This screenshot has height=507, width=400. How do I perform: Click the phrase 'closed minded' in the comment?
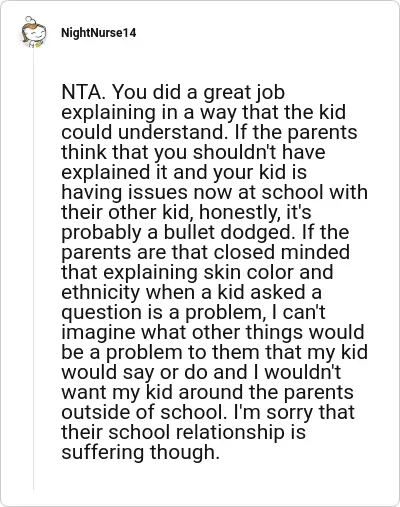click(281, 252)
